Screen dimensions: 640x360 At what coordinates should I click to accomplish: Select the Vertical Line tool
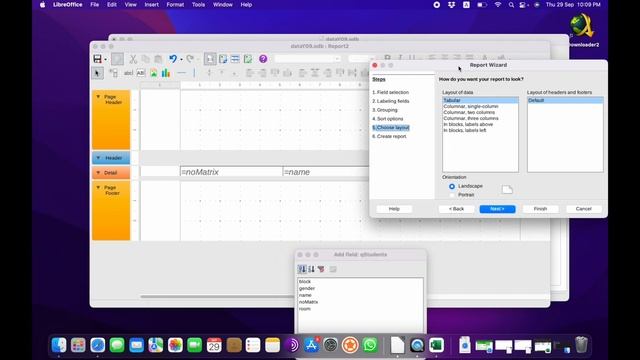194,73
